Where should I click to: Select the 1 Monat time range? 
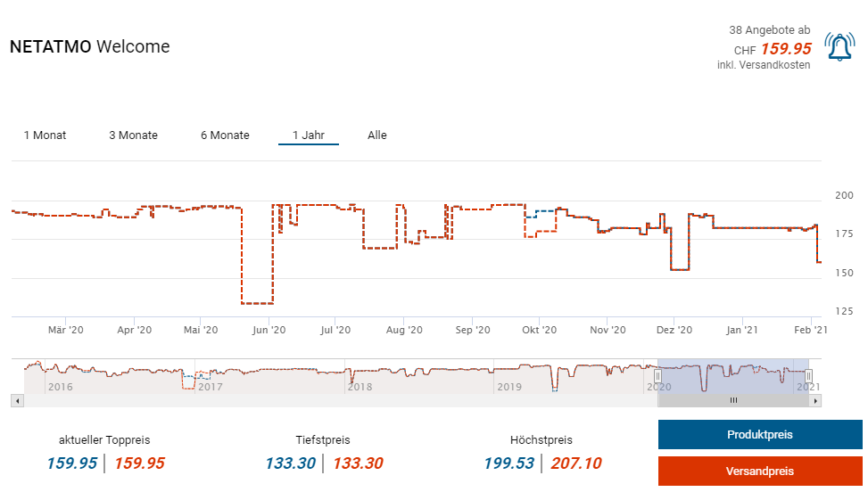click(45, 135)
